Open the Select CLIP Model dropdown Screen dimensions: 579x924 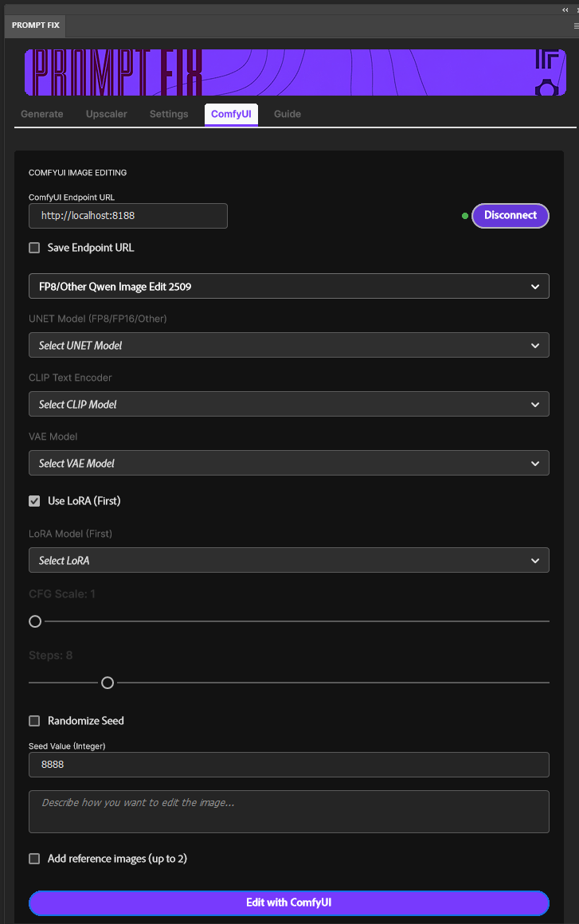pyautogui.click(x=288, y=404)
